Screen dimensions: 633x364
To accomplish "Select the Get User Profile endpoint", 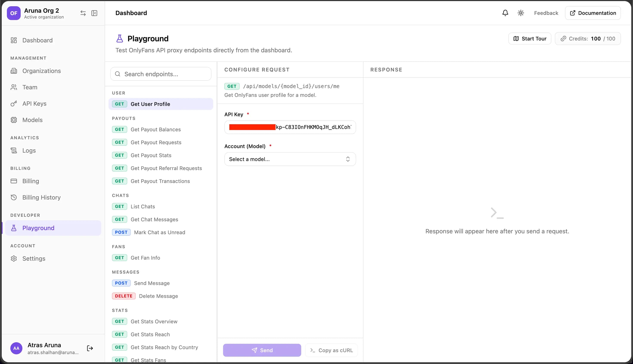I will tap(161, 104).
